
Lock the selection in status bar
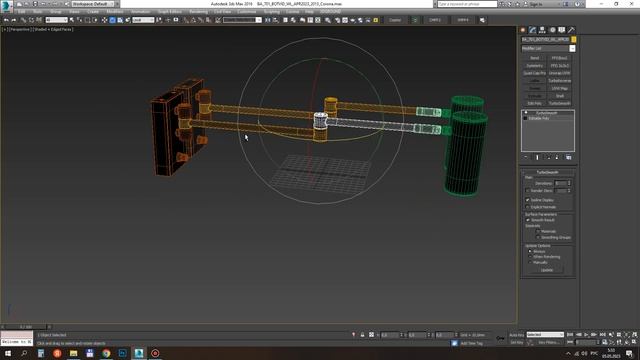(x=362, y=335)
